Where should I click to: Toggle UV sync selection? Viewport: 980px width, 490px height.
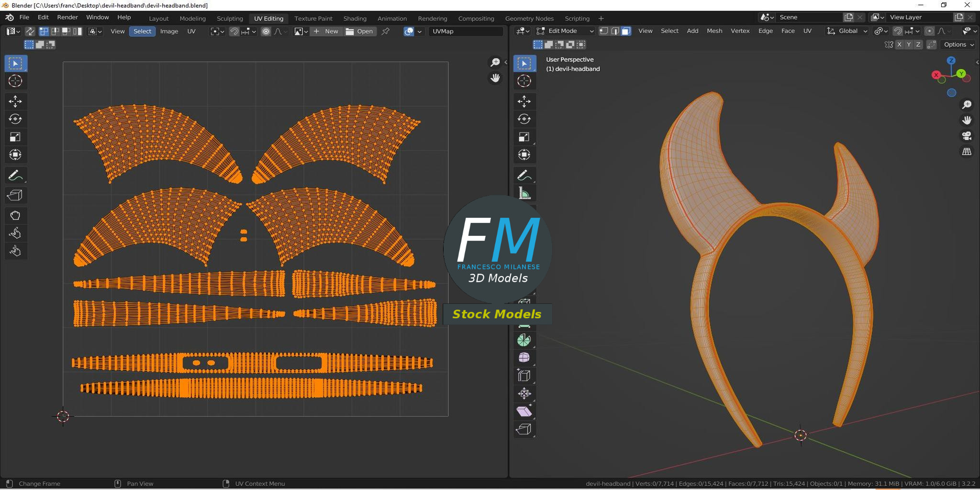30,31
